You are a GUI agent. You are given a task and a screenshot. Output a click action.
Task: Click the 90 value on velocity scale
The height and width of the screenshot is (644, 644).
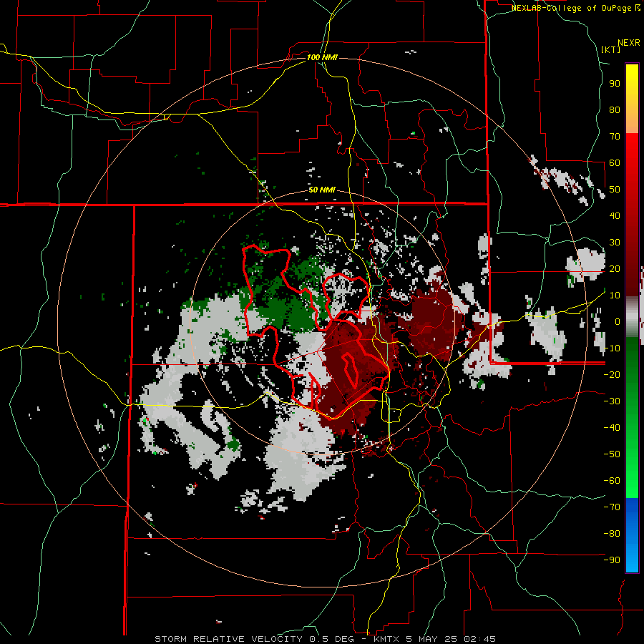click(x=615, y=84)
